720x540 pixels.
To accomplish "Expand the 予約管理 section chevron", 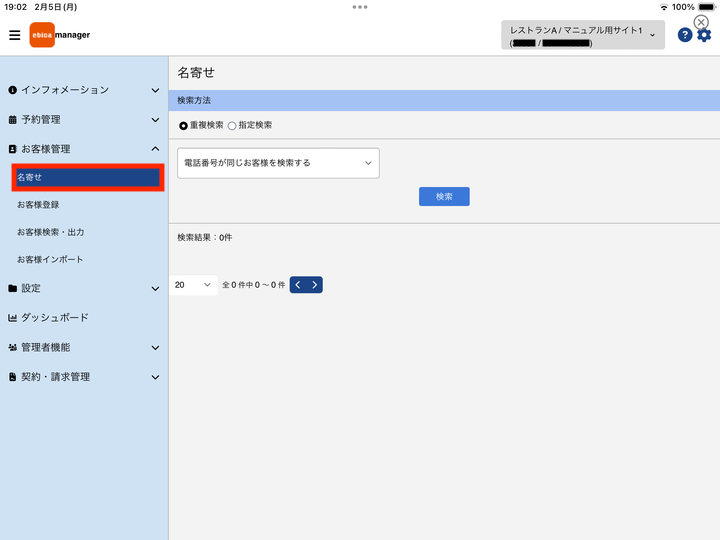I will click(155, 120).
